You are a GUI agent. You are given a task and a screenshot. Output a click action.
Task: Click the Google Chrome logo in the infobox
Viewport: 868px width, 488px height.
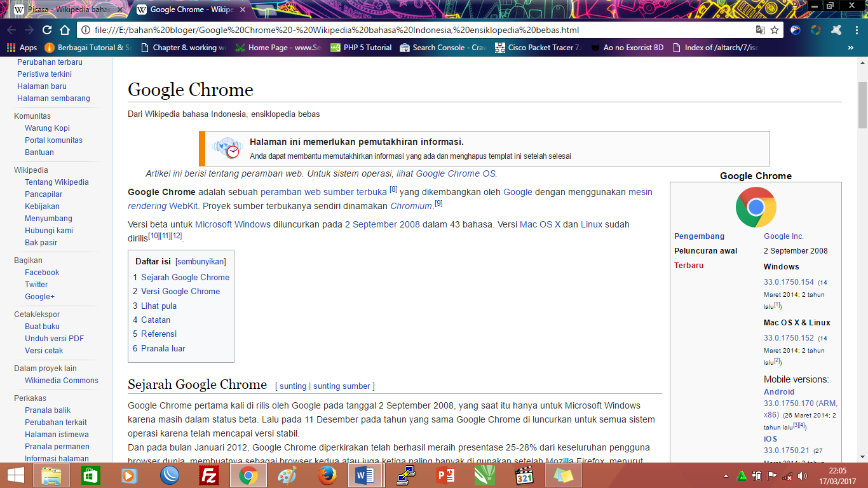click(x=756, y=207)
